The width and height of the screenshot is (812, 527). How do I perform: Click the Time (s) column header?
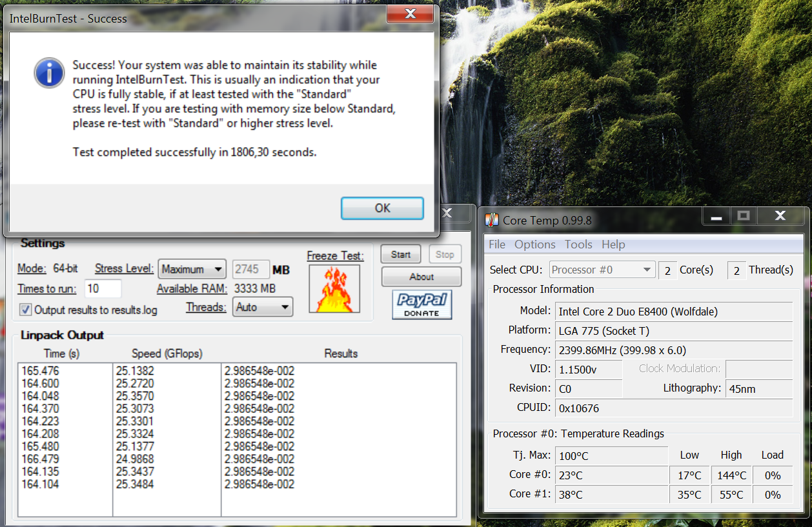62,353
